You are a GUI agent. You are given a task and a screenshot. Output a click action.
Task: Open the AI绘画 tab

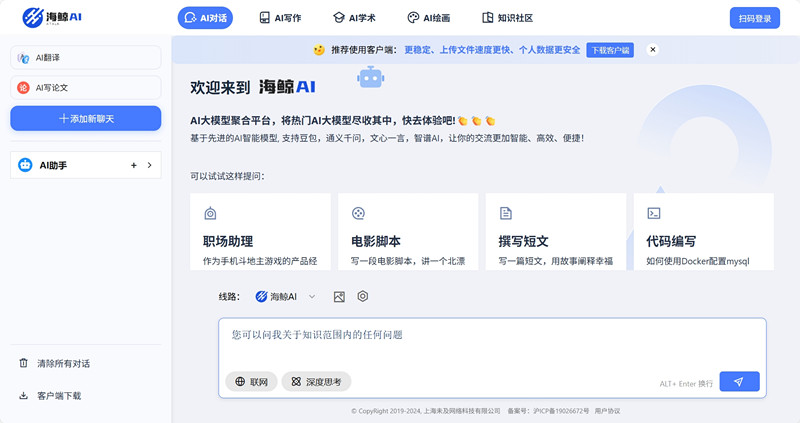429,18
